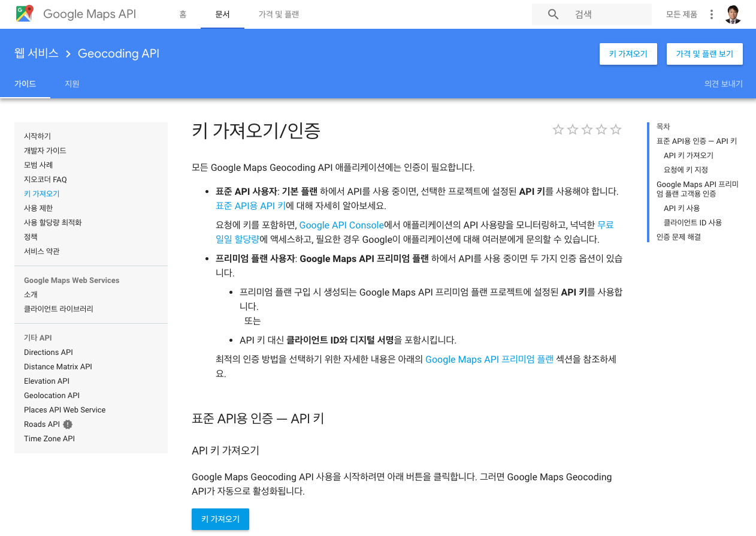The image size is (756, 536).
Task: Click the Roads API warning badge icon
Action: pos(68,424)
